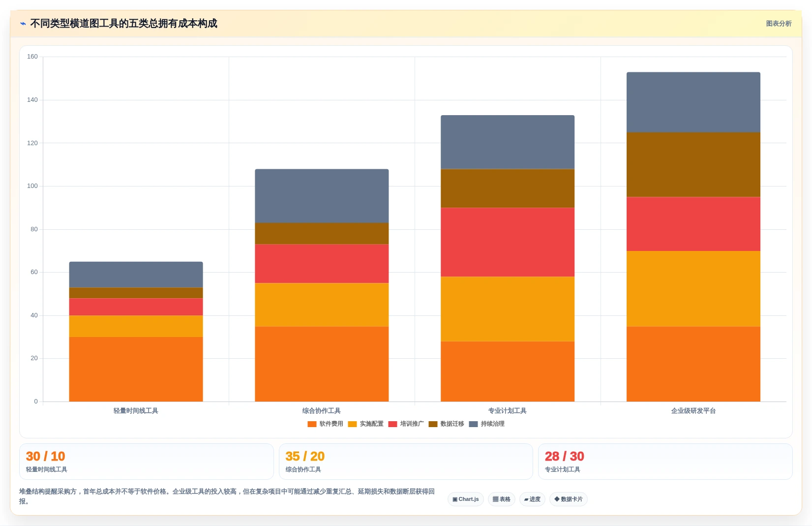The height and width of the screenshot is (526, 812).
Task: Click 培训推广 segment of 轻量时间线工具 bar
Action: coord(136,307)
